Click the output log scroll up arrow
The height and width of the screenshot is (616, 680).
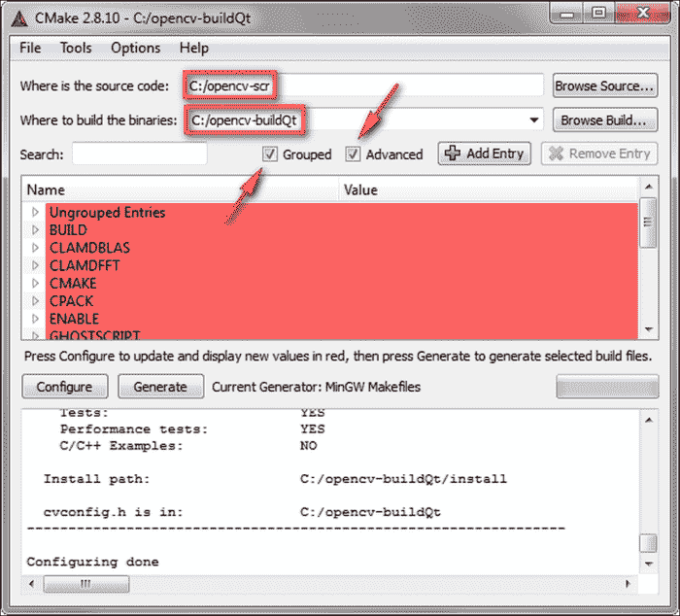click(649, 420)
